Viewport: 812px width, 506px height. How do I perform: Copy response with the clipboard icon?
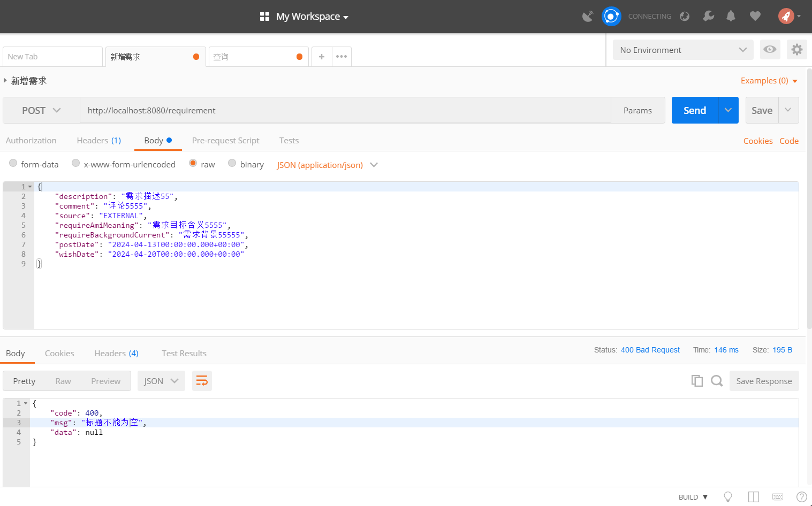(x=696, y=381)
